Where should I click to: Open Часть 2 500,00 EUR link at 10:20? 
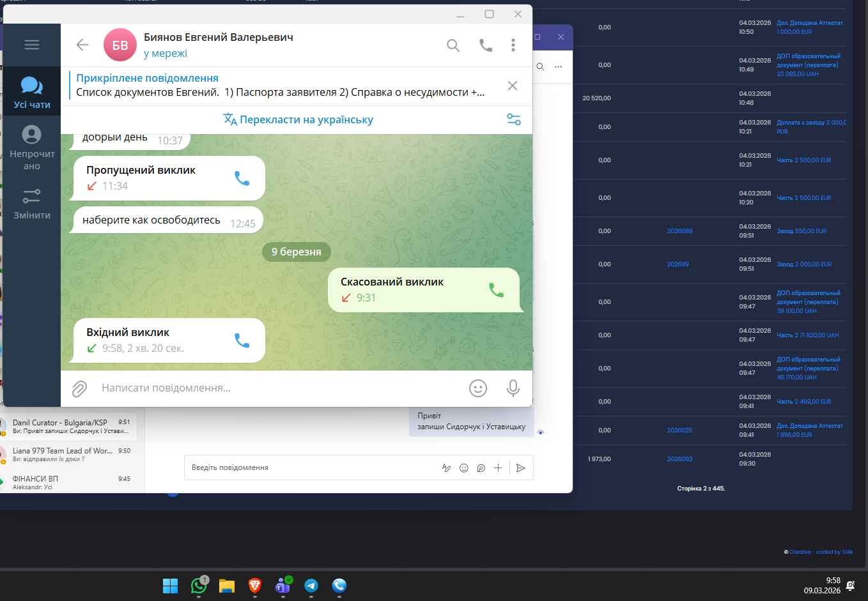coord(804,198)
